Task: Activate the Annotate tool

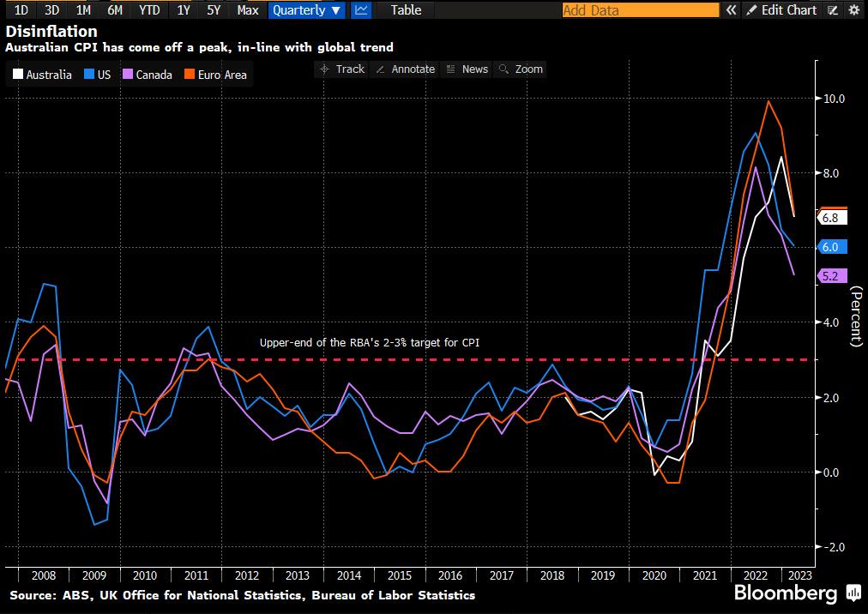Action: click(406, 69)
